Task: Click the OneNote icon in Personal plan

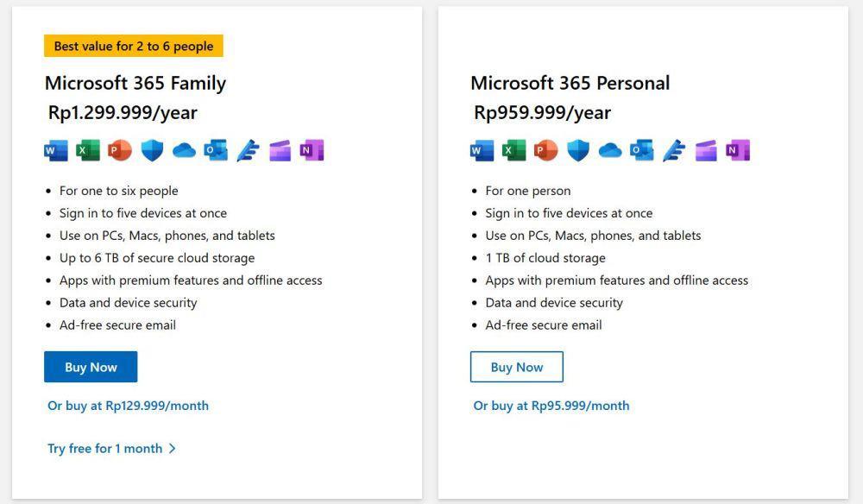Action: [x=738, y=150]
